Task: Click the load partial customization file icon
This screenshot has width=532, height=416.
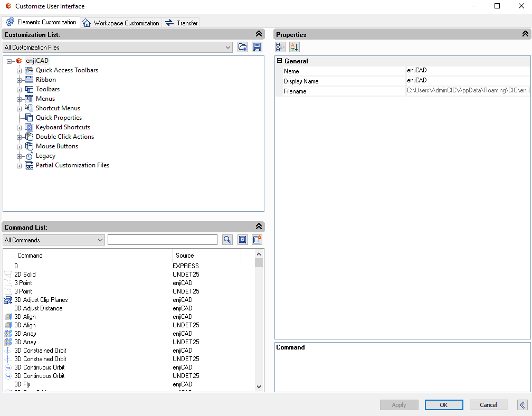Action: coord(243,47)
